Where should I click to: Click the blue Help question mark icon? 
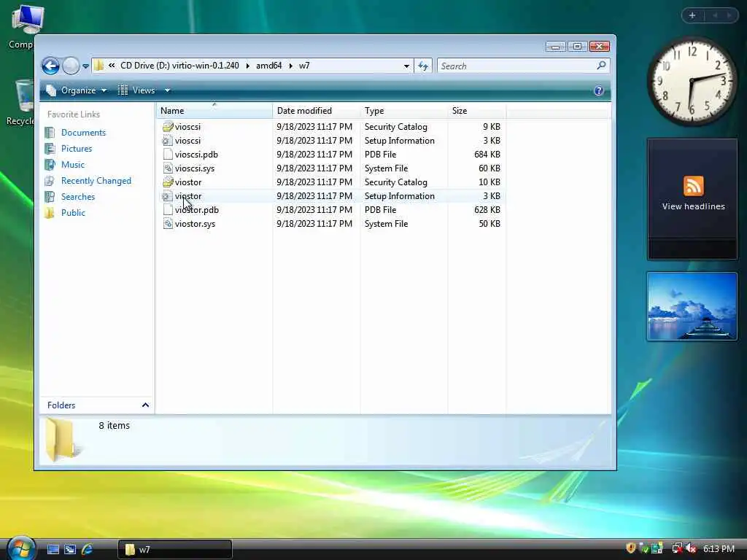[599, 90]
